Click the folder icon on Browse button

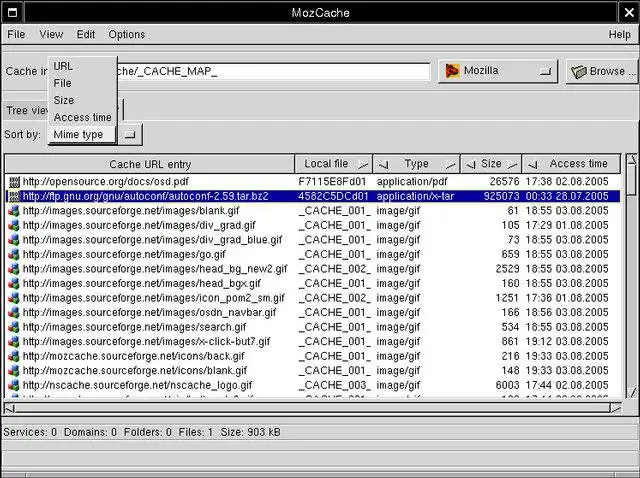point(578,72)
